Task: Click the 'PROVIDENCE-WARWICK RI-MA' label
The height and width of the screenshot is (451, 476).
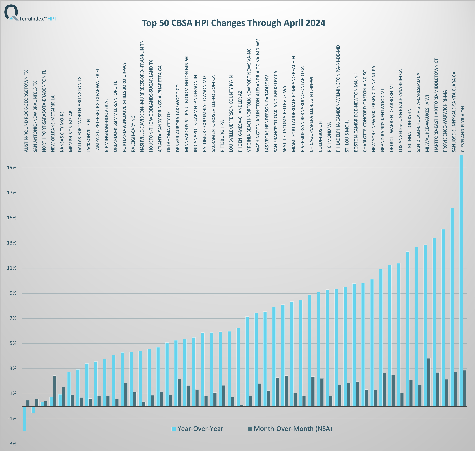Action: click(x=445, y=121)
